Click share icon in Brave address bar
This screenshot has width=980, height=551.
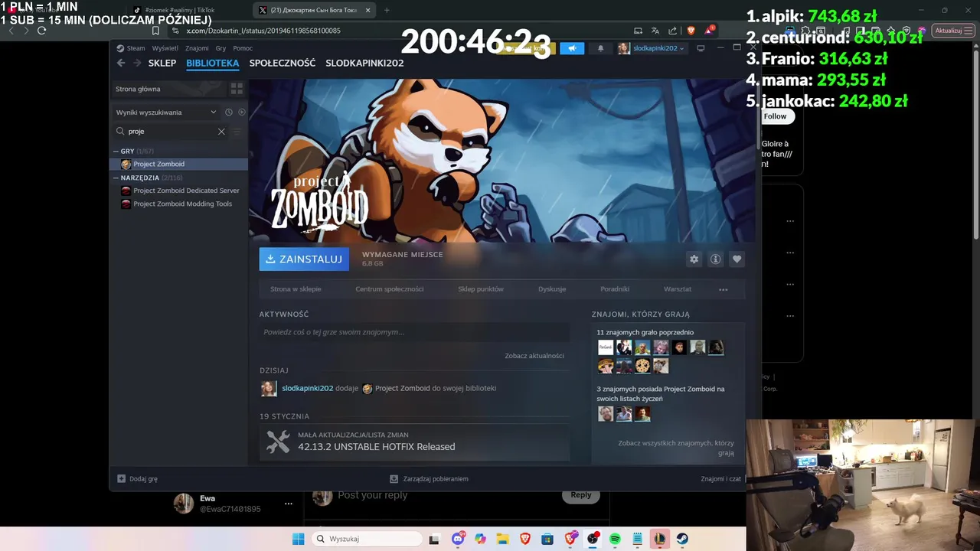click(x=673, y=31)
